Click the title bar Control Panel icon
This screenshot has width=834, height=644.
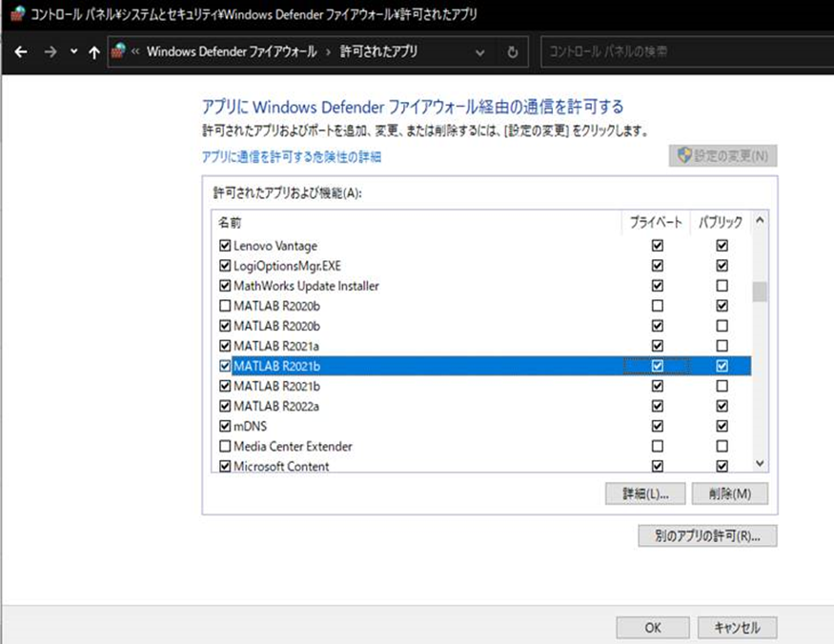17,13
